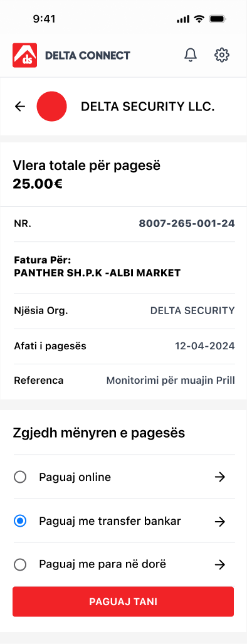247x644 pixels.
Task: Tap the cellular signal bars icon
Action: (183, 19)
